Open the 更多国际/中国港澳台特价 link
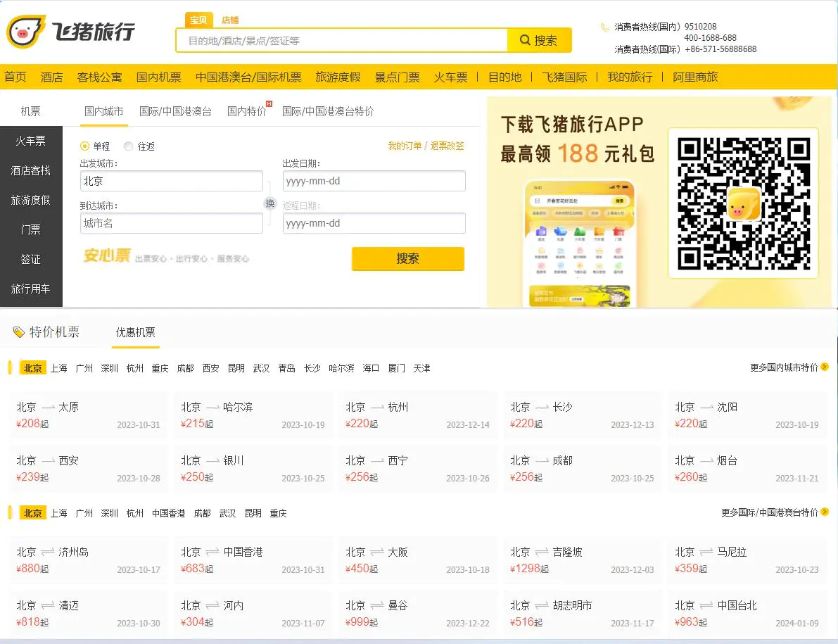 coord(769,512)
